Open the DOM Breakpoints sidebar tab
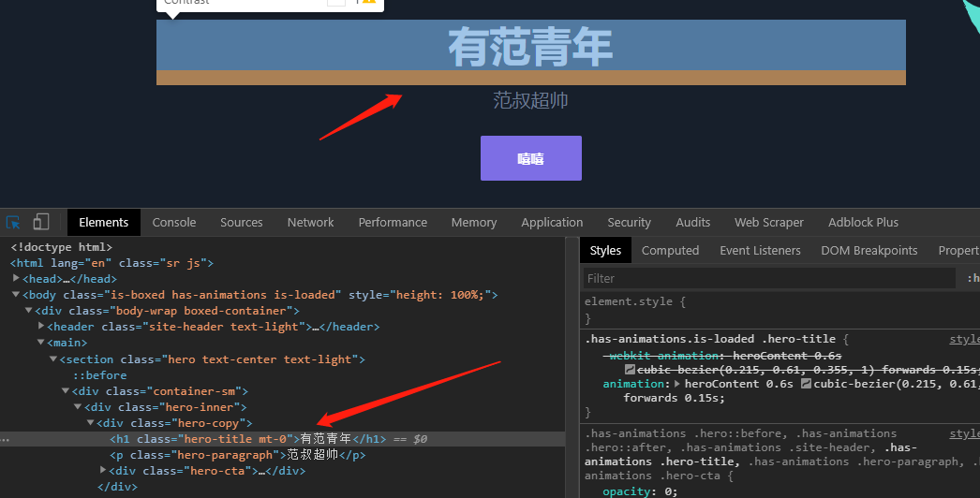 (869, 251)
